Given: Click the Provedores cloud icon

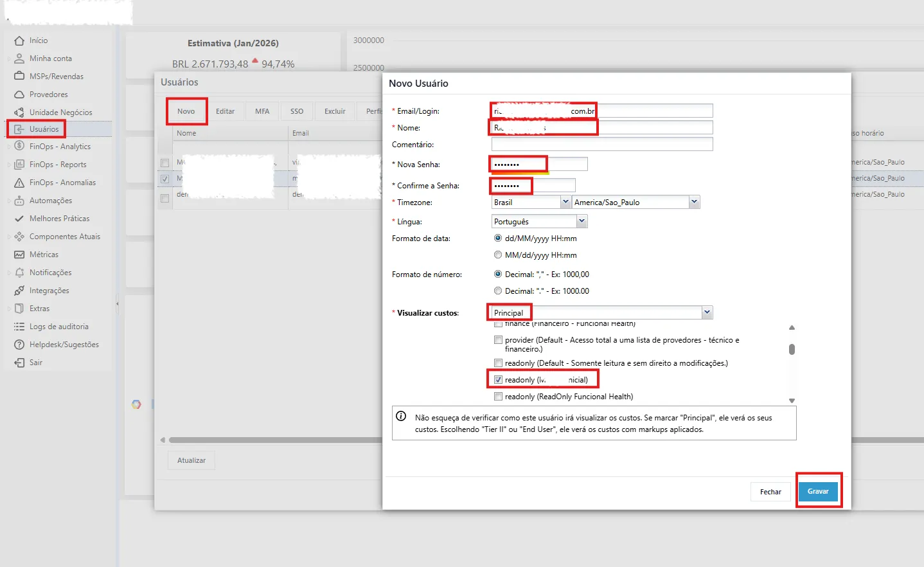Looking at the screenshot, I should [x=19, y=94].
